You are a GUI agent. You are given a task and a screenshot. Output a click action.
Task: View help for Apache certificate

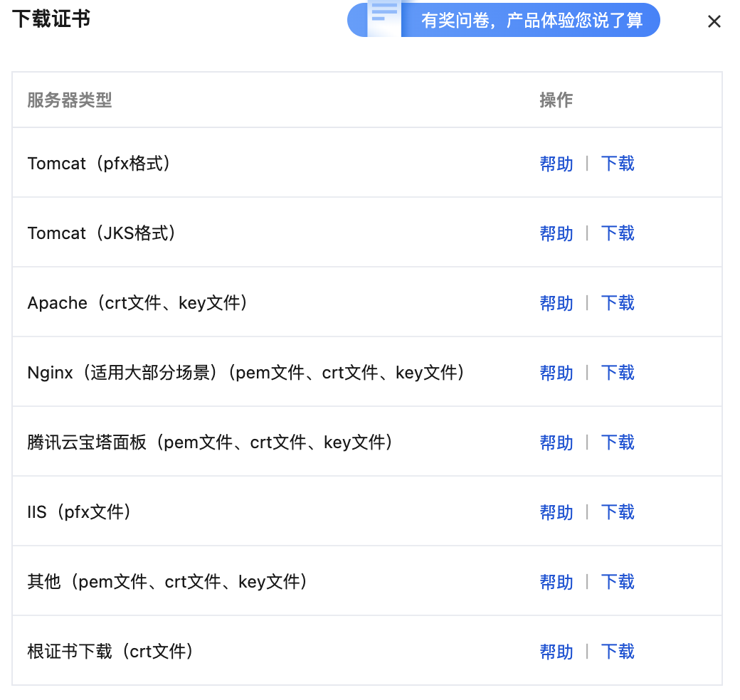click(556, 303)
